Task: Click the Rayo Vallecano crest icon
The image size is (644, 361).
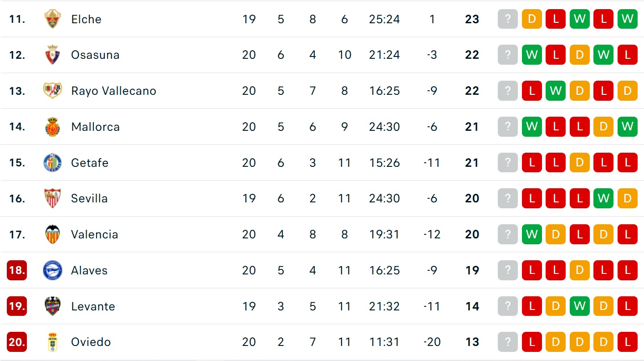Action: (52, 91)
